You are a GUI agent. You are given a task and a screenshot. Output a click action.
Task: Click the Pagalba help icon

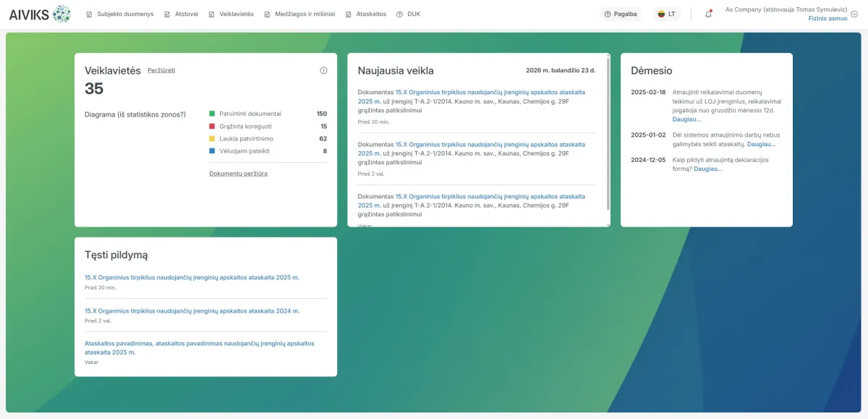click(x=608, y=14)
